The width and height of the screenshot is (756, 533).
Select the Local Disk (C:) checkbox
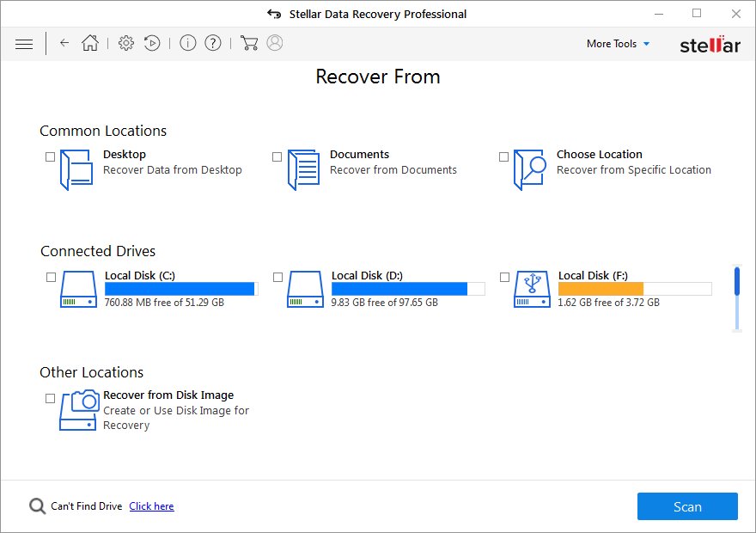tap(49, 277)
